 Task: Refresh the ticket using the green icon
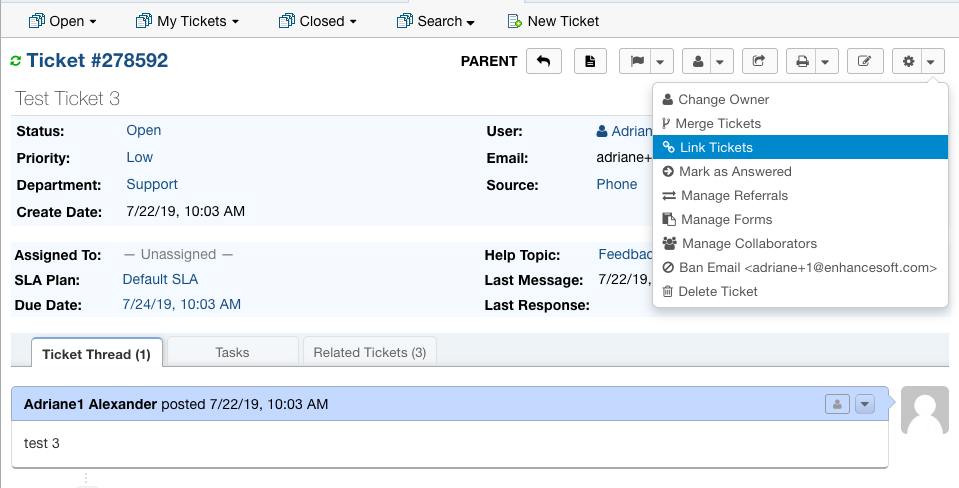(x=15, y=62)
